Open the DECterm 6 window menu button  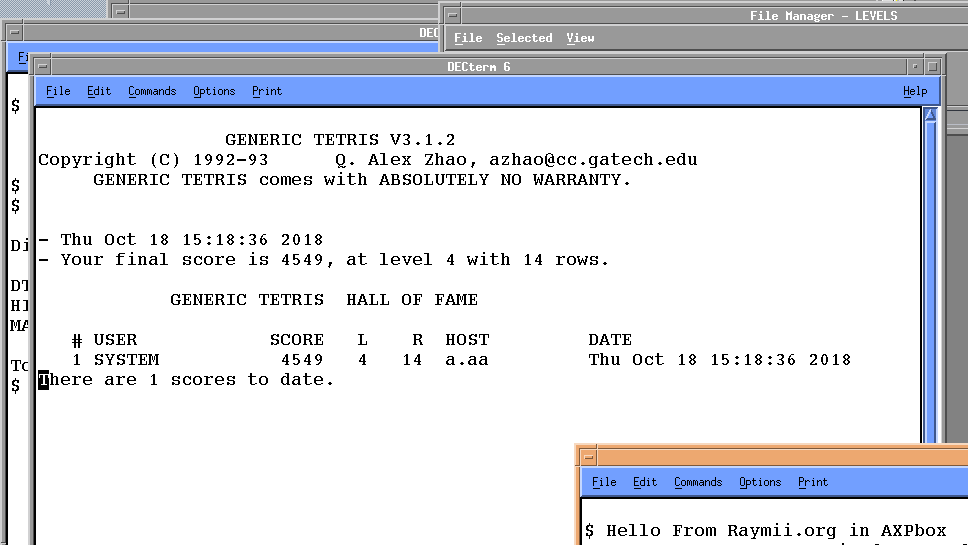(x=43, y=67)
